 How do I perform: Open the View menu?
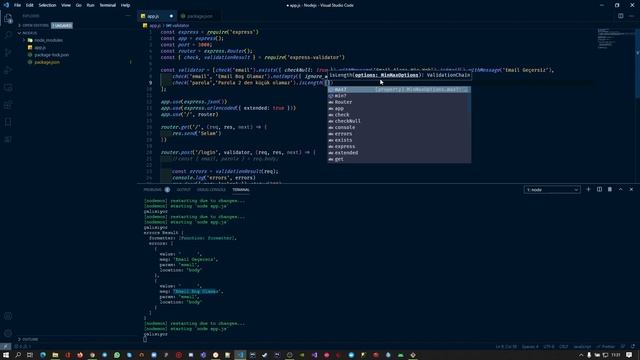coord(66,5)
